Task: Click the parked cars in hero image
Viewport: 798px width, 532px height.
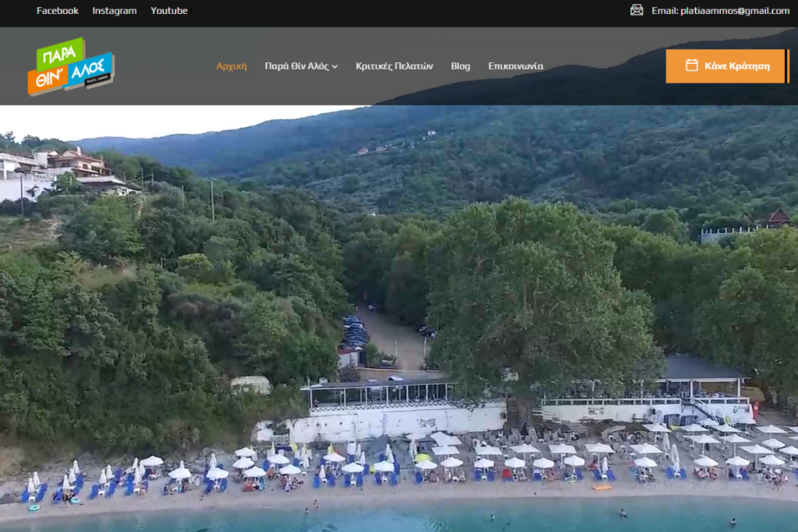Action: coord(353,331)
